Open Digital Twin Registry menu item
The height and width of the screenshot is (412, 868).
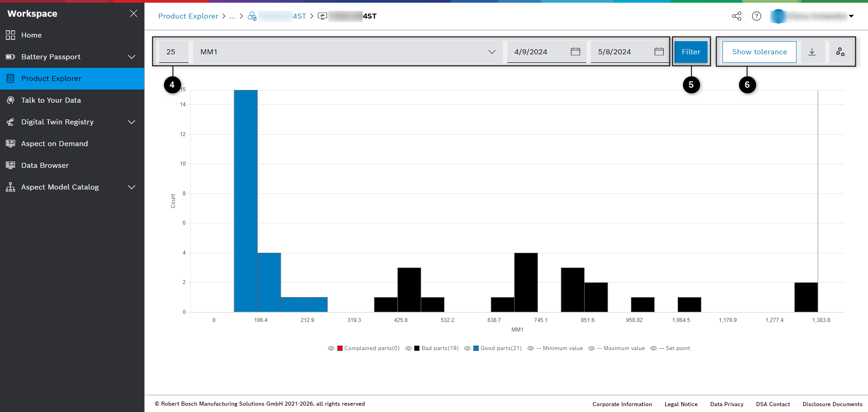pos(72,122)
